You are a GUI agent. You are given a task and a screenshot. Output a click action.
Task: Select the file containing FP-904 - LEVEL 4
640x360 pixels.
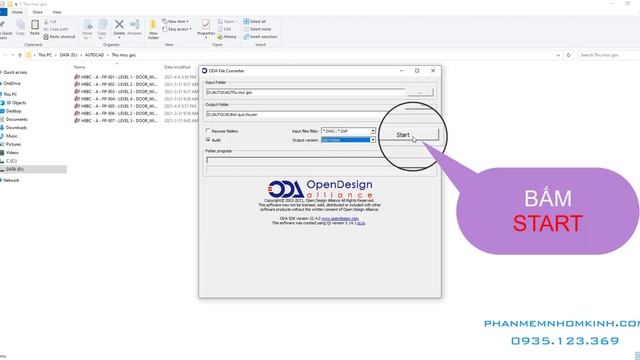click(x=116, y=99)
